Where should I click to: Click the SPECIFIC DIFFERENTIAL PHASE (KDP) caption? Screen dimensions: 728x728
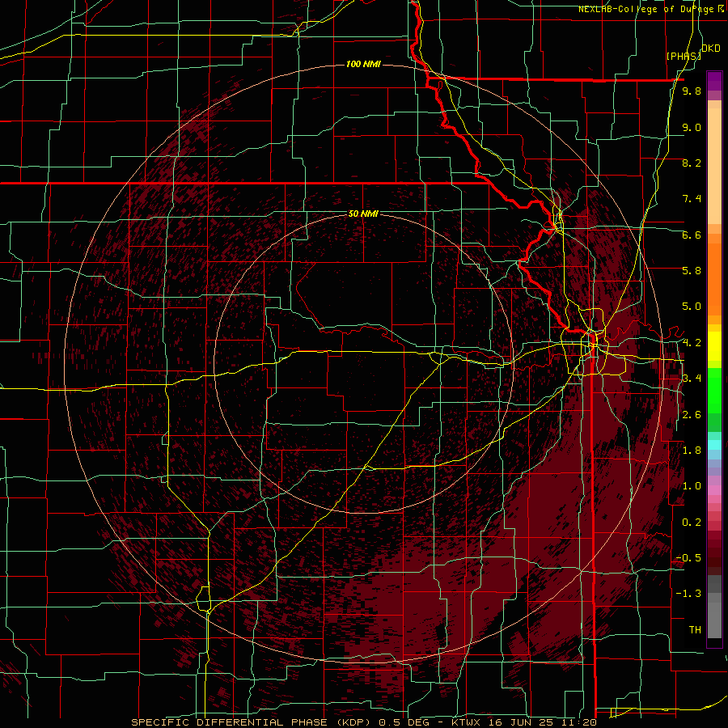pos(252,722)
